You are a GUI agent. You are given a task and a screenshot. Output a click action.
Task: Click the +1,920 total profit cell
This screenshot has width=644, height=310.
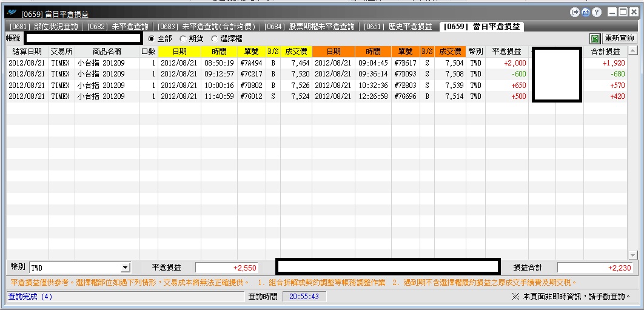605,63
